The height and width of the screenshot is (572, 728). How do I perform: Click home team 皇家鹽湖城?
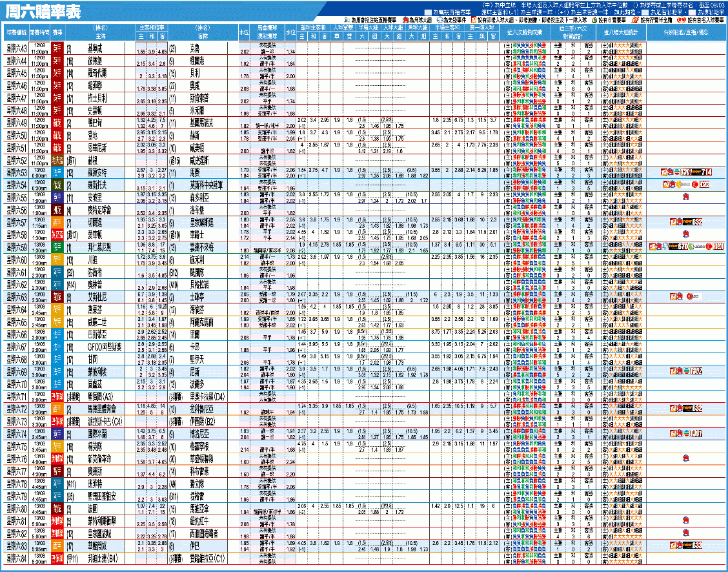pyautogui.click(x=99, y=533)
